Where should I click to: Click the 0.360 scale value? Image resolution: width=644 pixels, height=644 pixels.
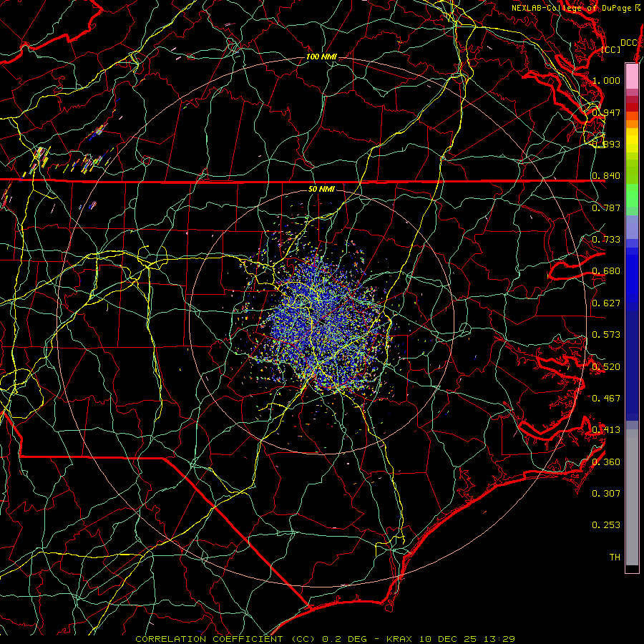coord(606,462)
